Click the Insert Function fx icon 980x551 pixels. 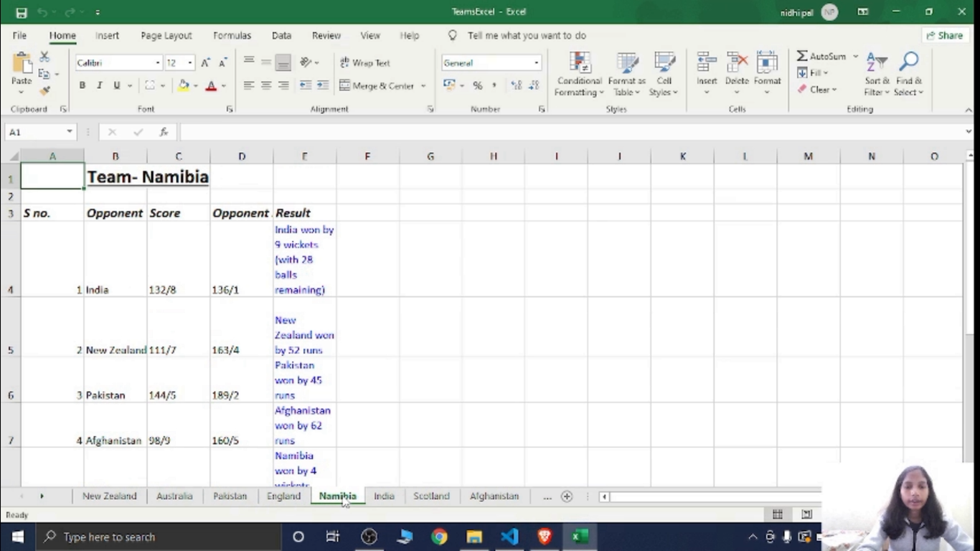pyautogui.click(x=164, y=132)
